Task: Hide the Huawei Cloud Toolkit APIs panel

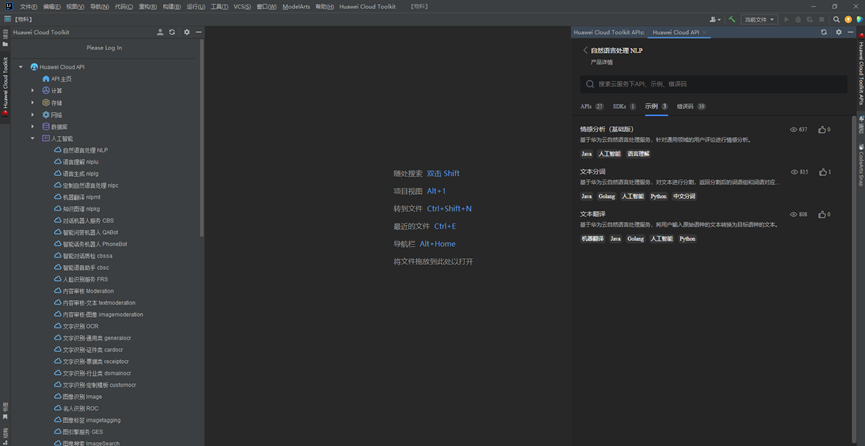Action: 850,33
